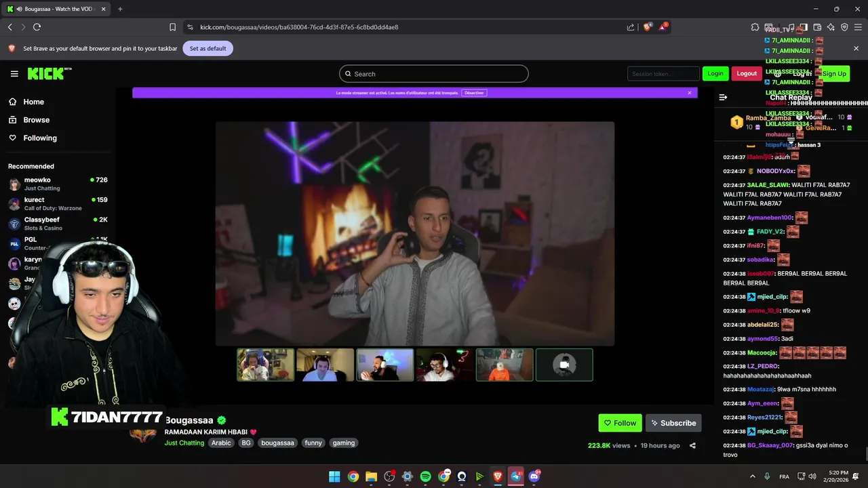Open kurect recommended channel
868x488 pixels.
coord(58,203)
